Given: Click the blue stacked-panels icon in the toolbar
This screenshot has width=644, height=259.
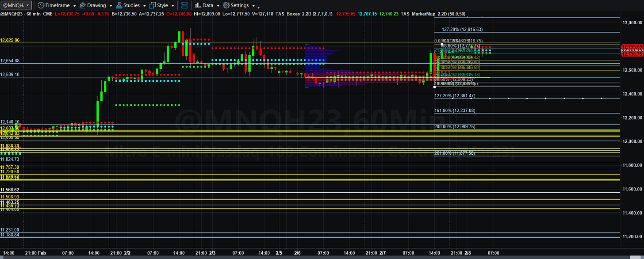Looking at the screenshot, I should click(x=184, y=5).
